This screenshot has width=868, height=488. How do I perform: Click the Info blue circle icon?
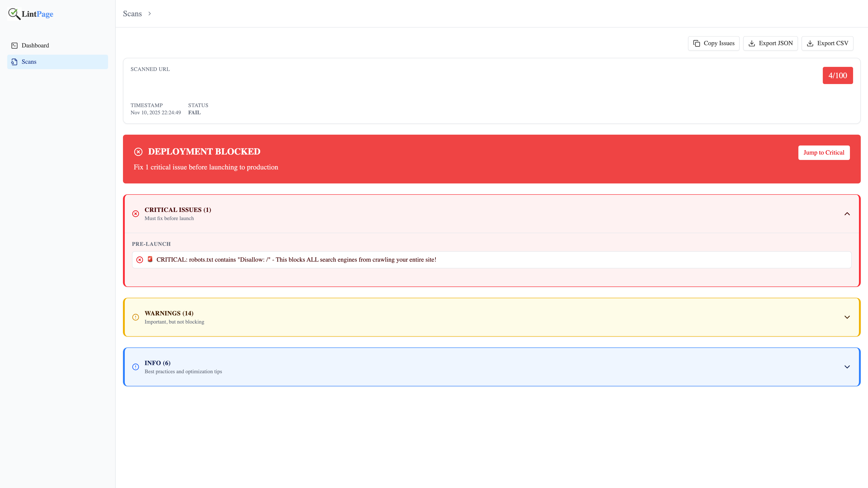tap(135, 367)
